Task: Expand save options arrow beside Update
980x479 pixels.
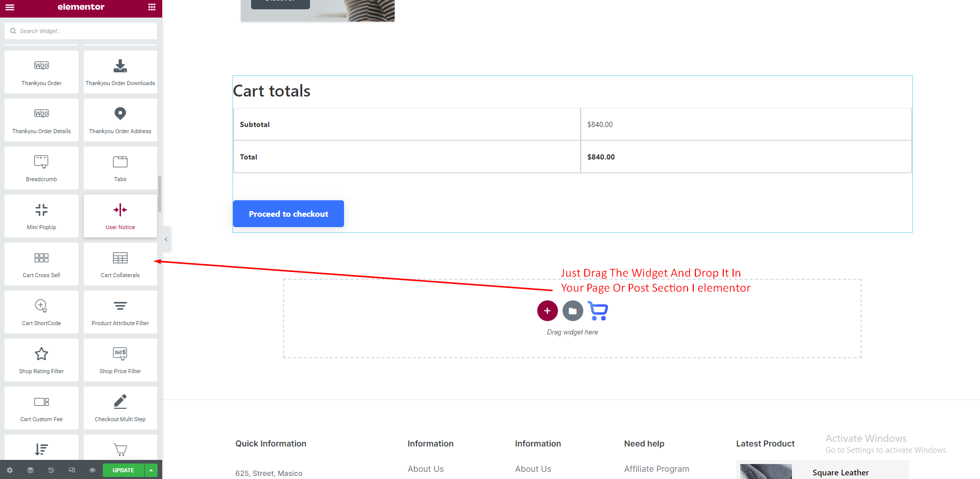Action: [x=151, y=470]
